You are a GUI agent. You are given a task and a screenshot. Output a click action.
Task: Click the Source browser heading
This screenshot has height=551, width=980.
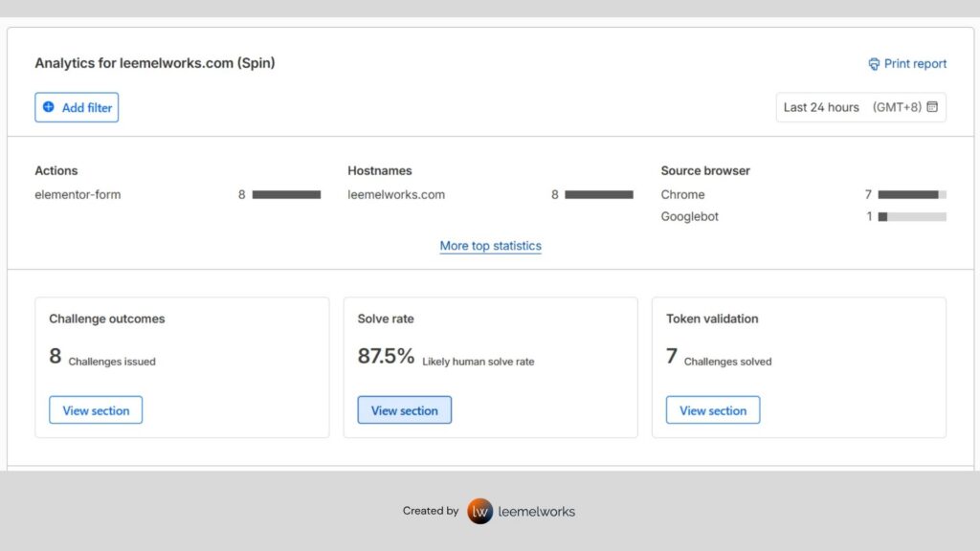705,170
